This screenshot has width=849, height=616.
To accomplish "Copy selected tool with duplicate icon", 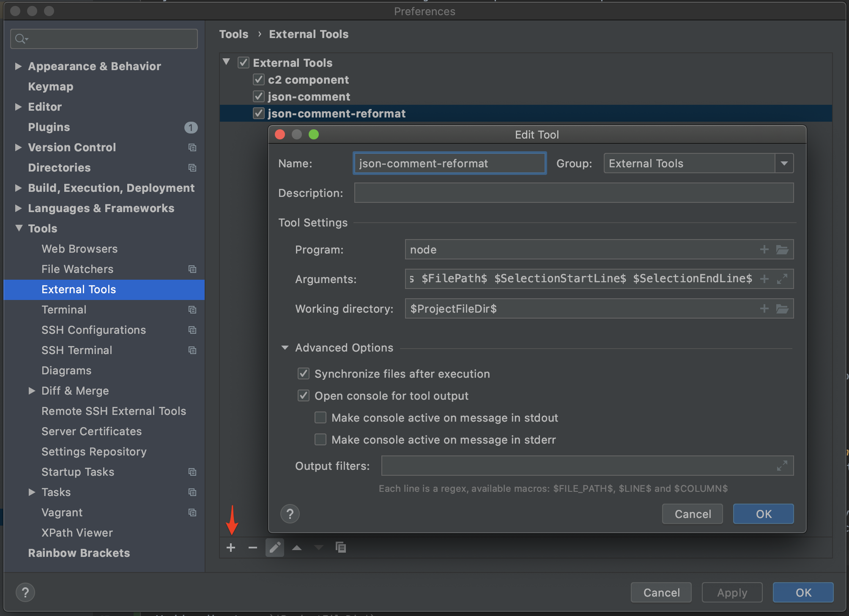I will pyautogui.click(x=341, y=548).
